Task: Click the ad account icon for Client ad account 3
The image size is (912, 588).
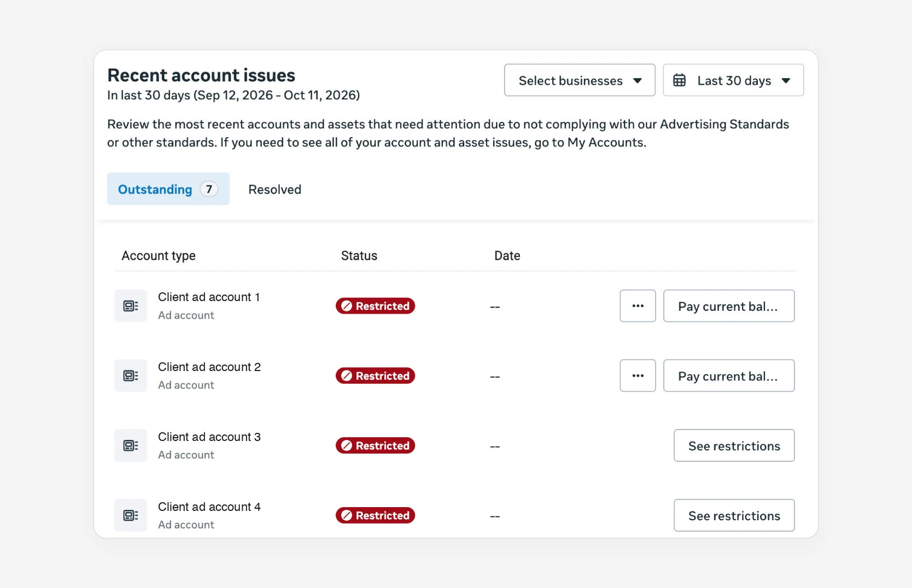Action: (x=131, y=445)
